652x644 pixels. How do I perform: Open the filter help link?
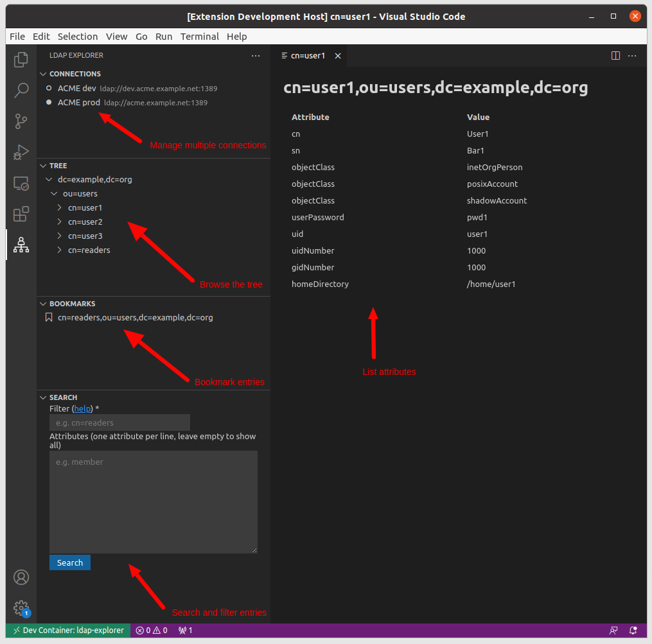point(82,409)
